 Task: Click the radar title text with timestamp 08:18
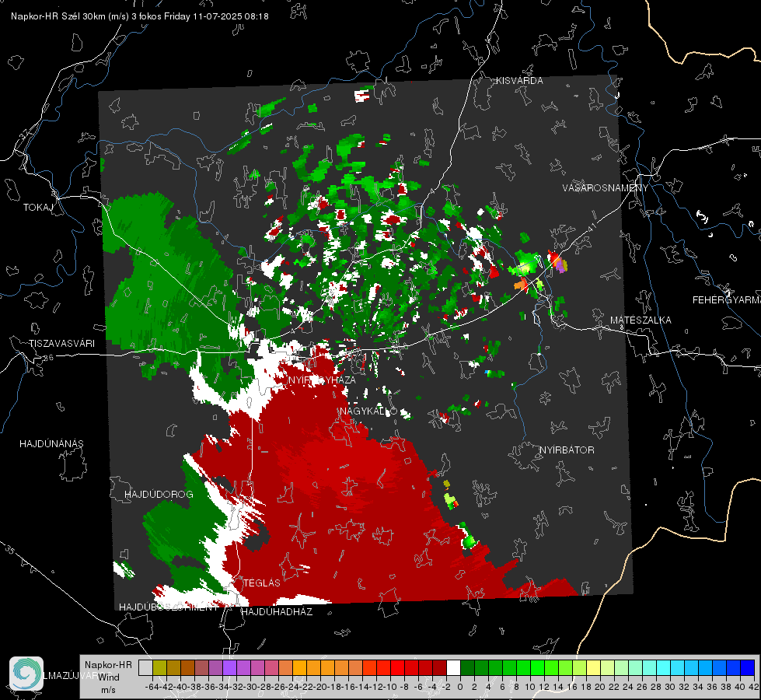point(140,16)
